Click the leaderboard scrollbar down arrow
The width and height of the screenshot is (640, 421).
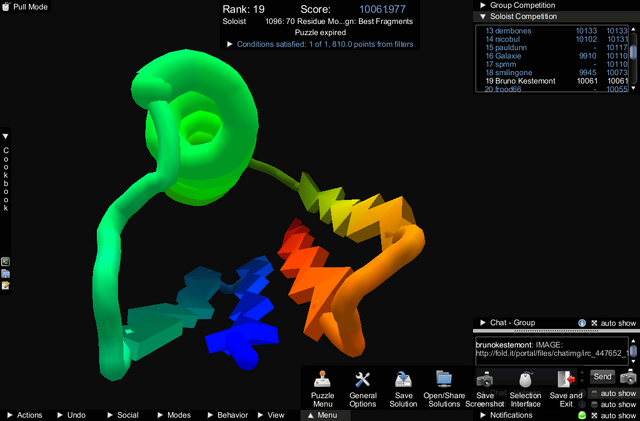tap(633, 88)
